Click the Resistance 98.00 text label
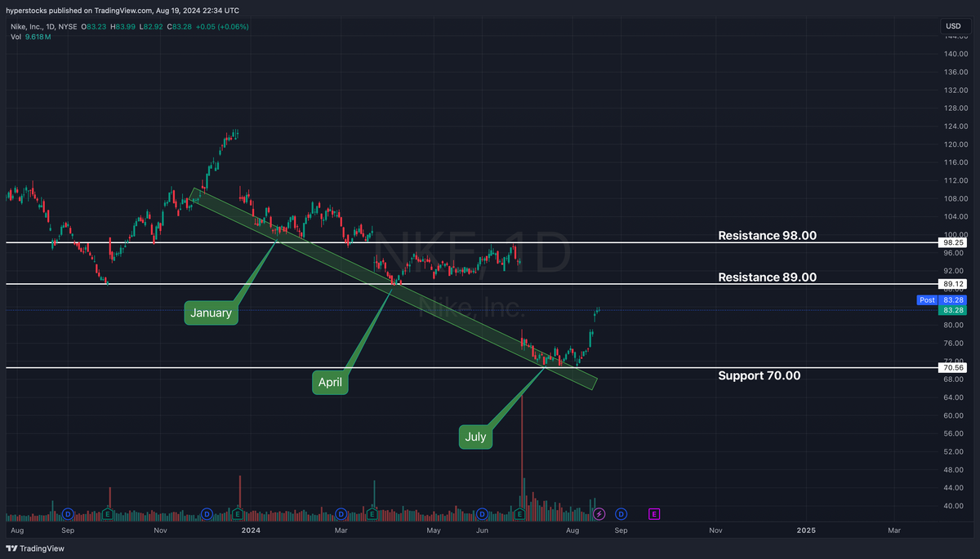The image size is (980, 559). [x=767, y=235]
